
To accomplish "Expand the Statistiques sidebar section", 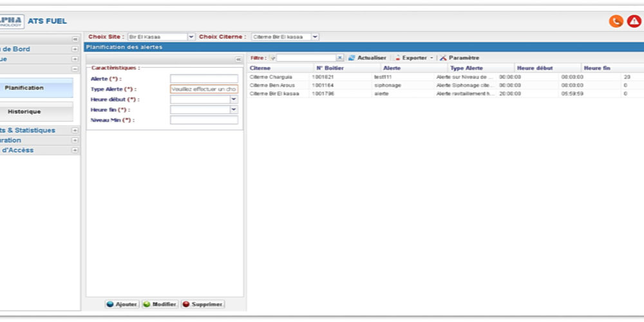I will click(75, 130).
